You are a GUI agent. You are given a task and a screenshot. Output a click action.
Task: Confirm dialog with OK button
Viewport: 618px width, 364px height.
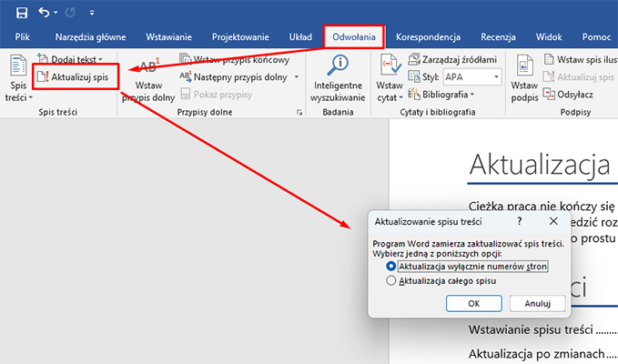pyautogui.click(x=474, y=303)
